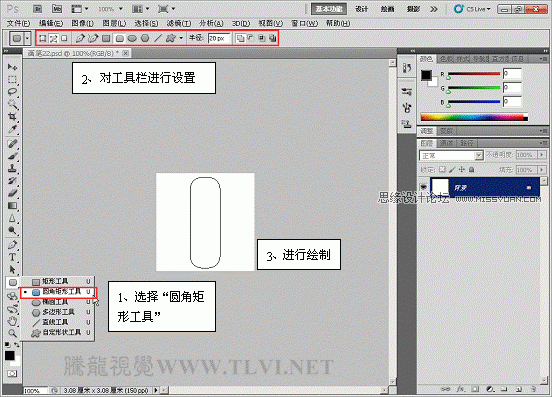Select the Eyedropper tool

[12, 129]
